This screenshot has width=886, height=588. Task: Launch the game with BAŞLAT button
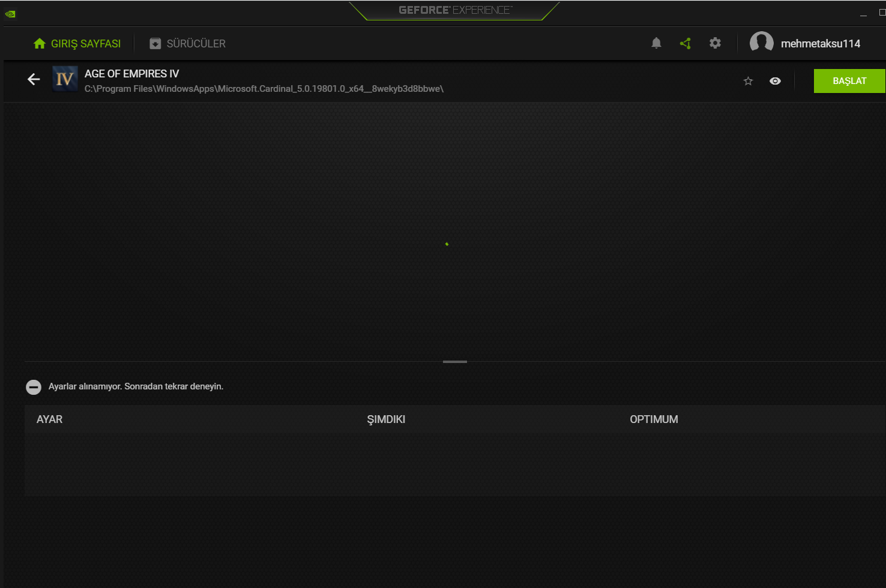(x=849, y=81)
